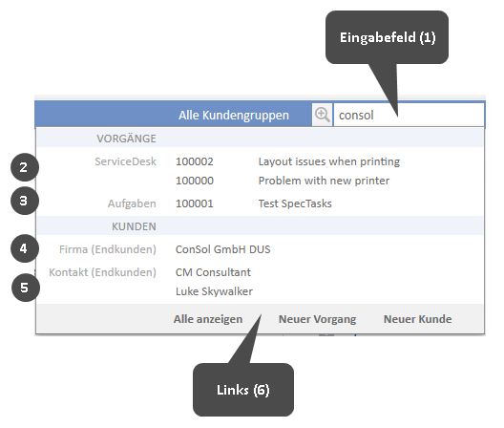Open the Alle Kundengruppen filter
The image size is (504, 428).
coord(234,116)
